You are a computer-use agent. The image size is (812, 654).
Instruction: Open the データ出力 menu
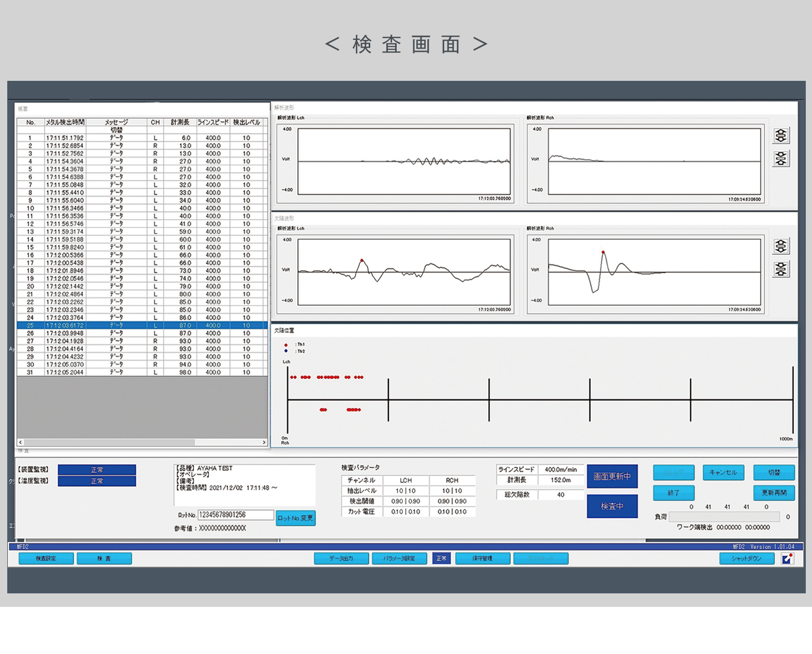pos(341,558)
